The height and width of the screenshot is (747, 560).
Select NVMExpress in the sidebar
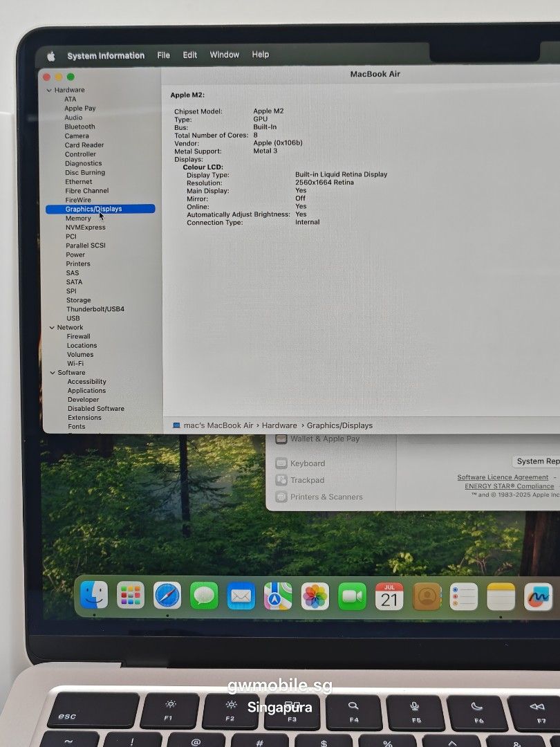(x=86, y=228)
